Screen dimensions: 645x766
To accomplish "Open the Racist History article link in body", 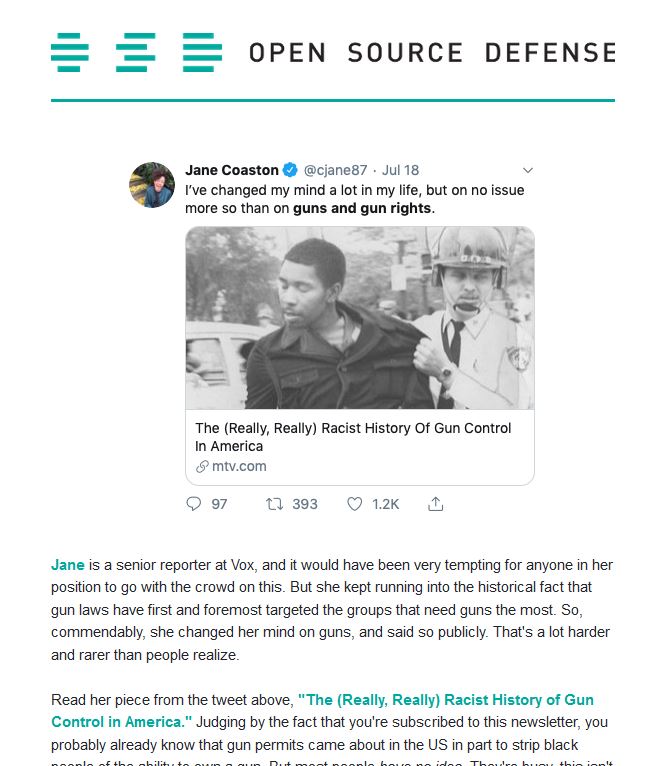I will (x=445, y=700).
